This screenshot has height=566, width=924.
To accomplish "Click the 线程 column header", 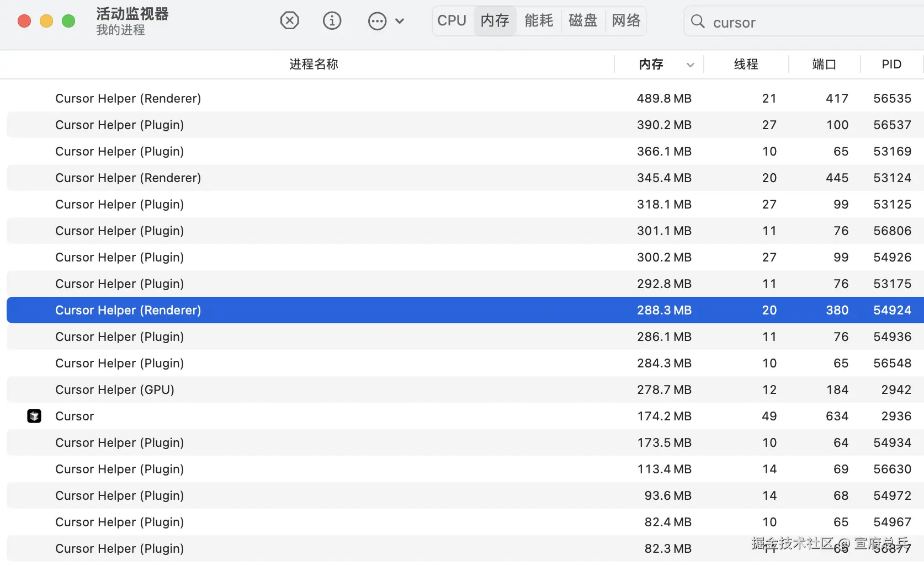I will 745,64.
